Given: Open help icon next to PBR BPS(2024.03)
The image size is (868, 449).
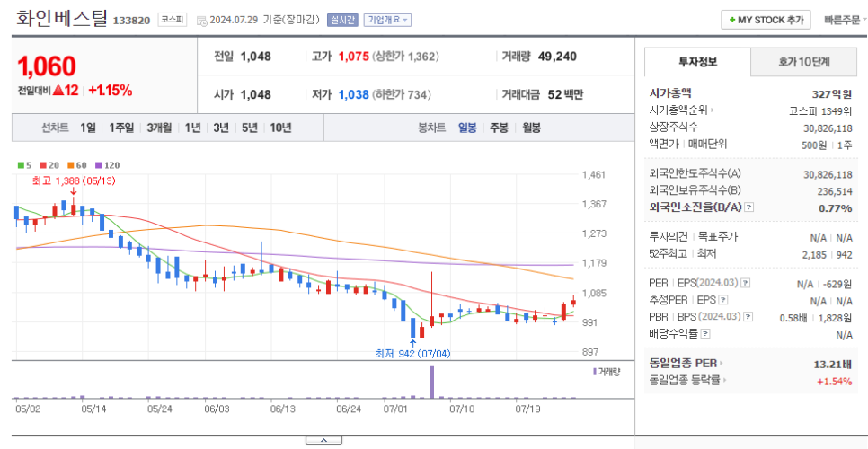Looking at the screenshot, I should [748, 317].
